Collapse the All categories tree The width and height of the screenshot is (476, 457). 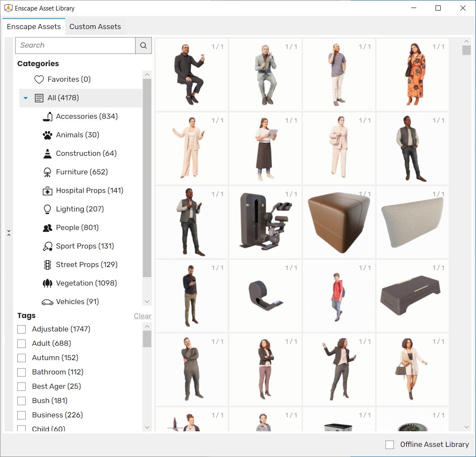pyautogui.click(x=26, y=98)
